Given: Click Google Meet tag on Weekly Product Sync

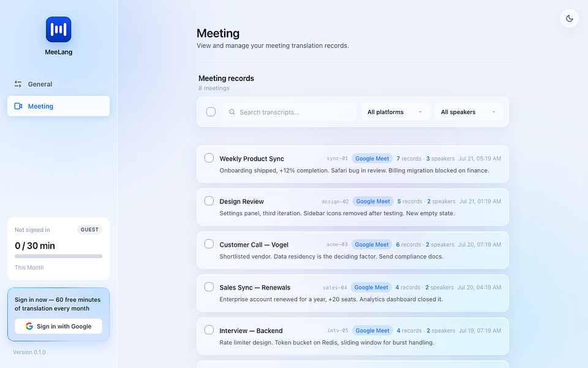Looking at the screenshot, I should pos(372,158).
